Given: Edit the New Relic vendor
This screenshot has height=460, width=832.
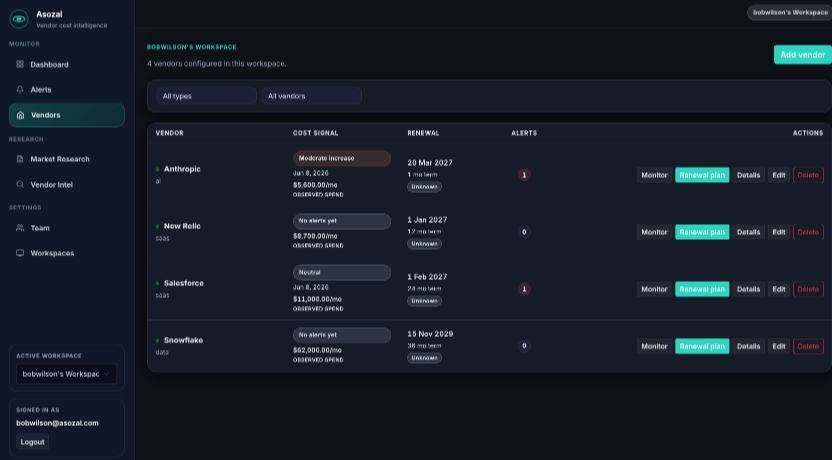Looking at the screenshot, I should tap(778, 232).
